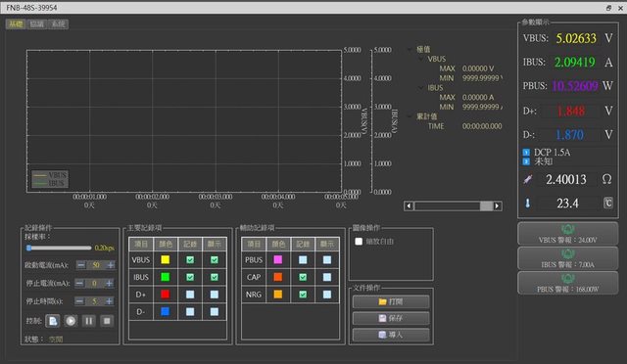This screenshot has height=364, width=627.
Task: Open the NRG orange color swatch
Action: point(278,295)
